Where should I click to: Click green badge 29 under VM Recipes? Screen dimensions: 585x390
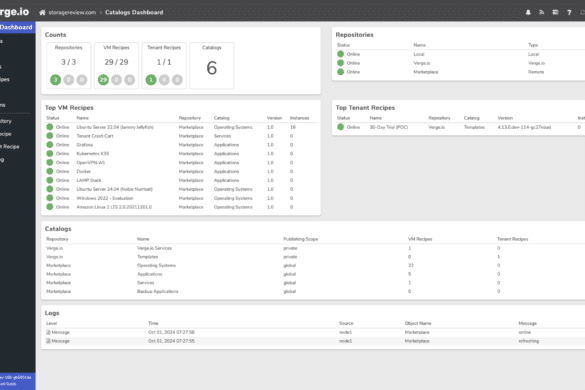103,79
